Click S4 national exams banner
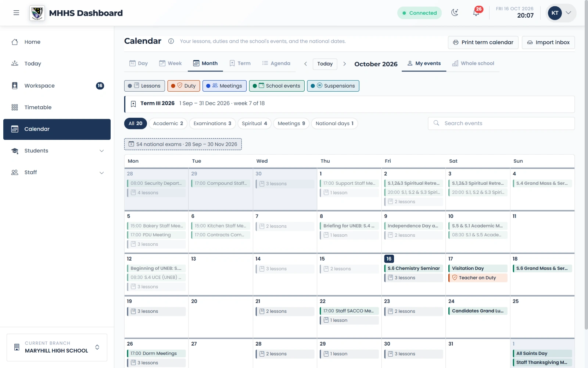588x368 pixels. [183, 144]
